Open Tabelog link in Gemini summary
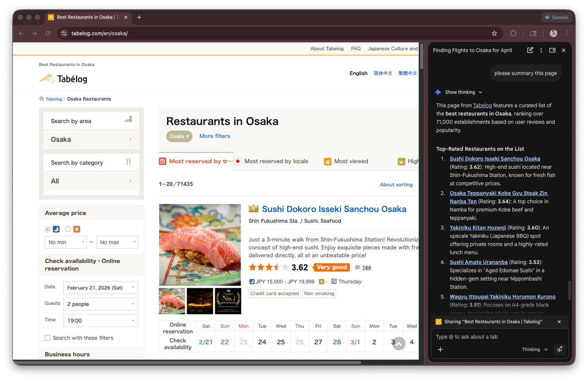 pyautogui.click(x=482, y=105)
